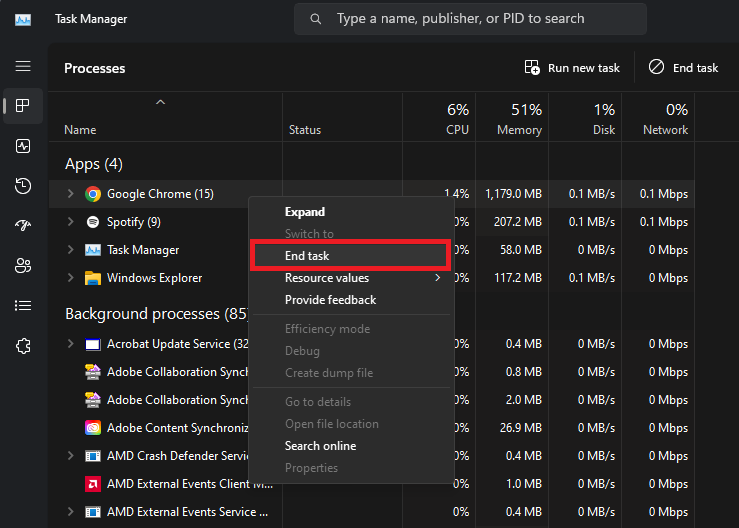The height and width of the screenshot is (528, 739).
Task: Sort by the Disk column header
Action: click(x=585, y=118)
